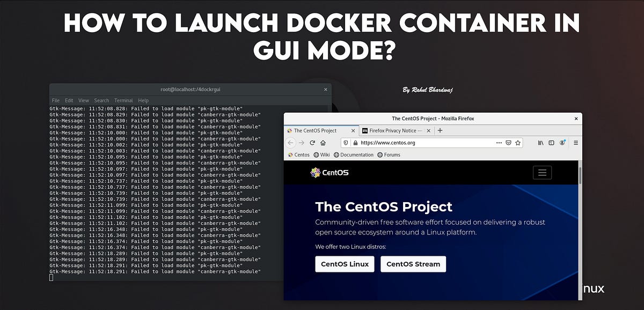Click the CentOS Linux button
Image resolution: width=644 pixels, height=310 pixels.
tap(344, 264)
